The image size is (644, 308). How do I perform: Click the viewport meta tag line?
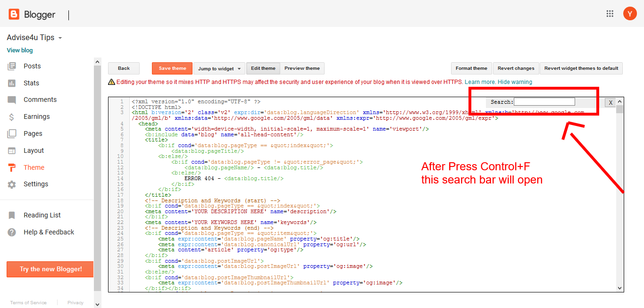pyautogui.click(x=287, y=129)
